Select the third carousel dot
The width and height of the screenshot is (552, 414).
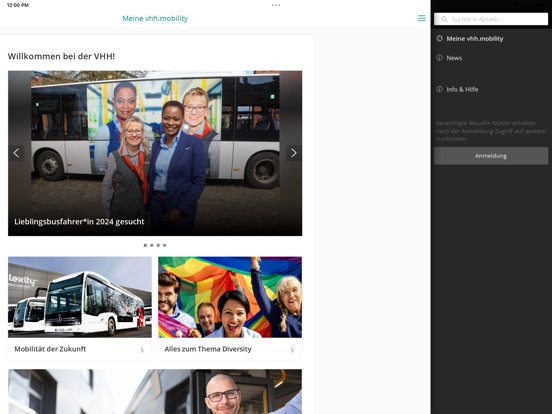(158, 245)
